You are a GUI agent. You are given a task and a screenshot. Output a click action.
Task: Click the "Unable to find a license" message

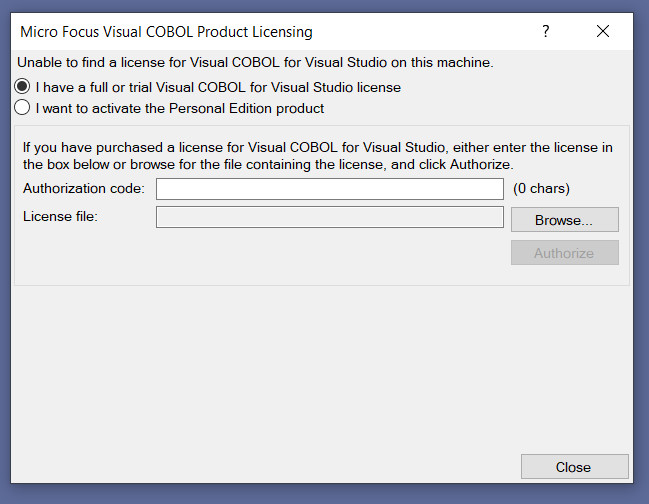point(255,62)
